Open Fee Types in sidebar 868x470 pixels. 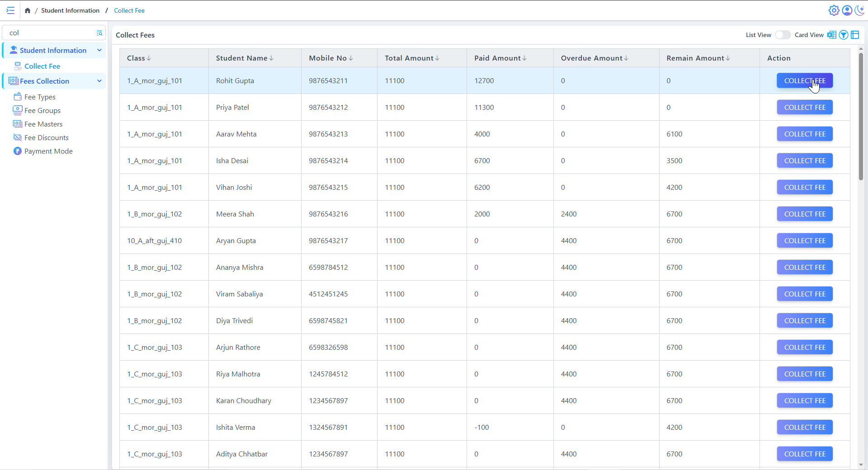click(x=40, y=97)
